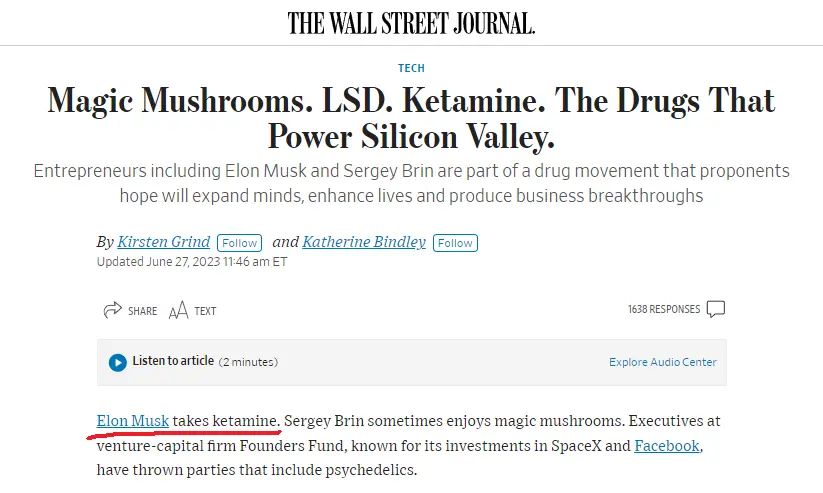
Task: Click the share arrow icon
Action: [112, 310]
